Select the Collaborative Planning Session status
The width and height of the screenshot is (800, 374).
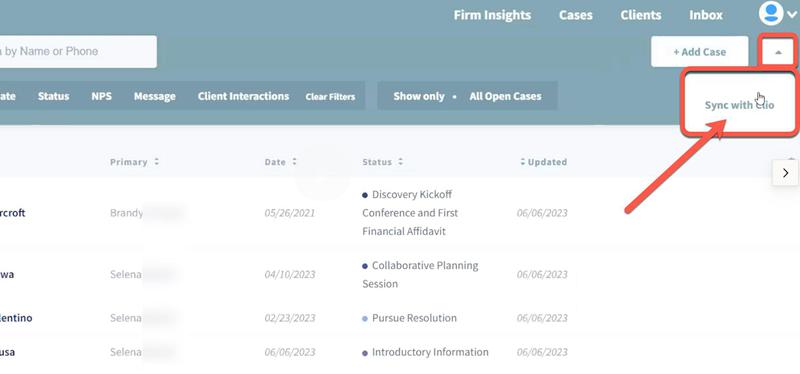(420, 275)
